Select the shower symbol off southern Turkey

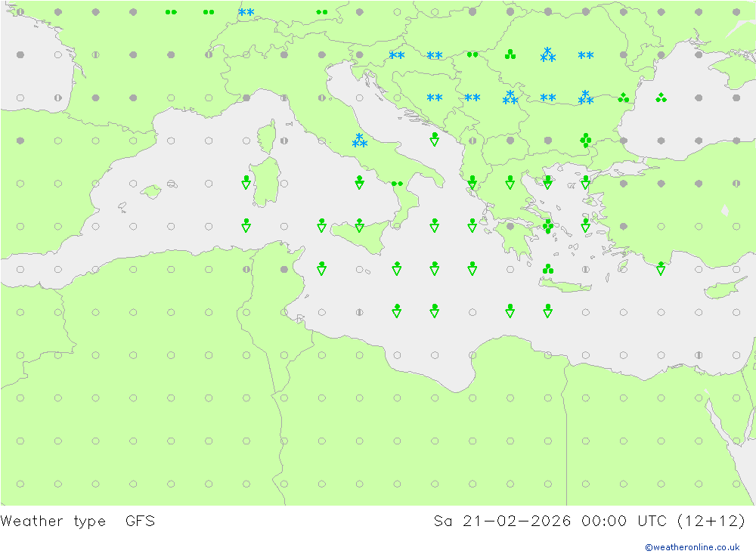[661, 268]
